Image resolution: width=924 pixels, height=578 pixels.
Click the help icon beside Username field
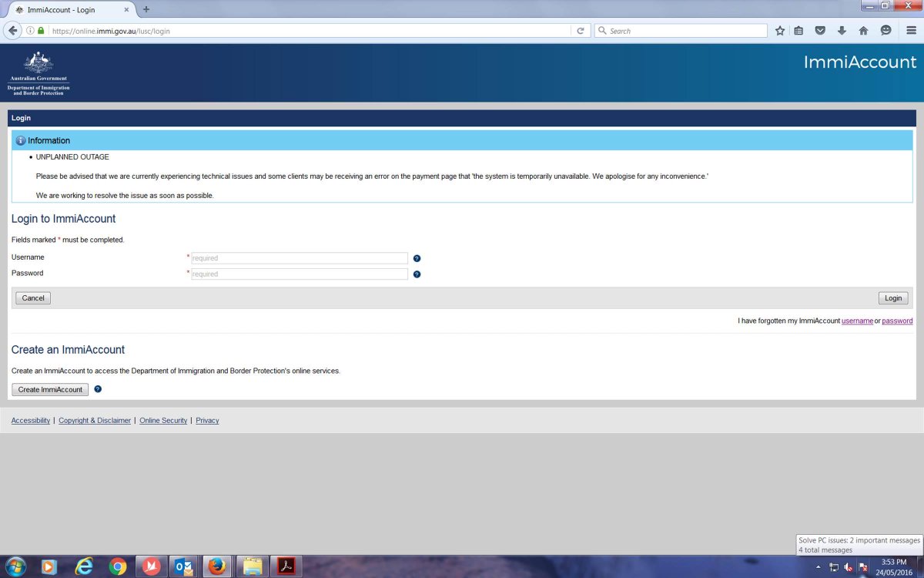[x=417, y=258]
